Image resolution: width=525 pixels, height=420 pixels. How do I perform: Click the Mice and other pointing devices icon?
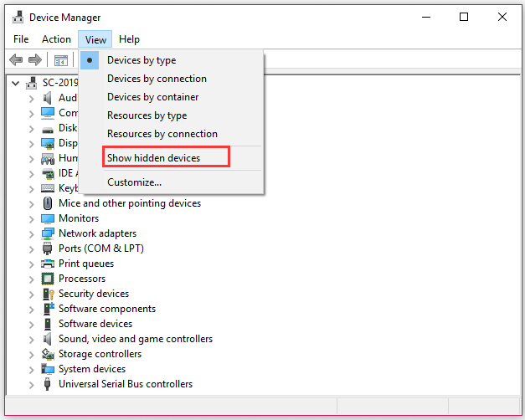pos(48,203)
